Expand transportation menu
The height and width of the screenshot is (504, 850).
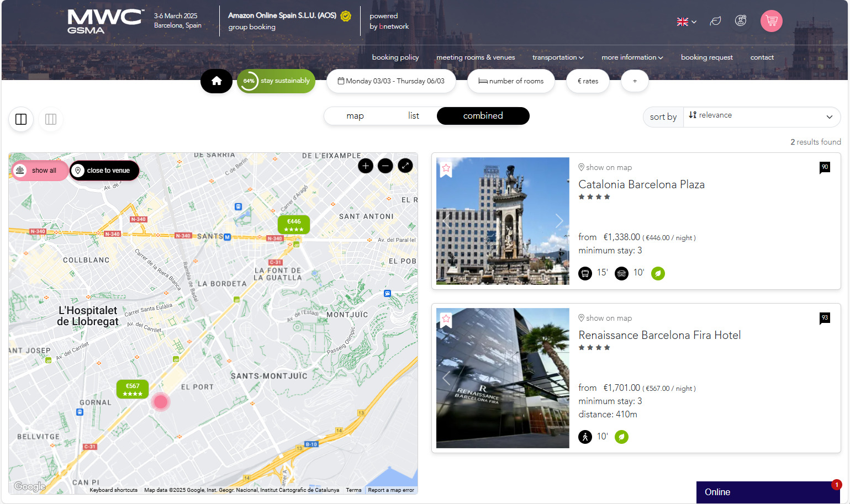(x=558, y=57)
